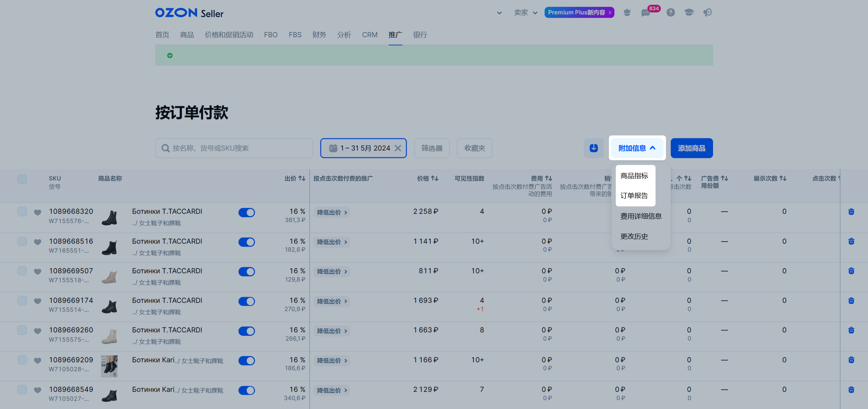Screen dimensions: 868x409
Task: Favorite SKU 1089669209 with the heart icon
Action: (x=37, y=361)
